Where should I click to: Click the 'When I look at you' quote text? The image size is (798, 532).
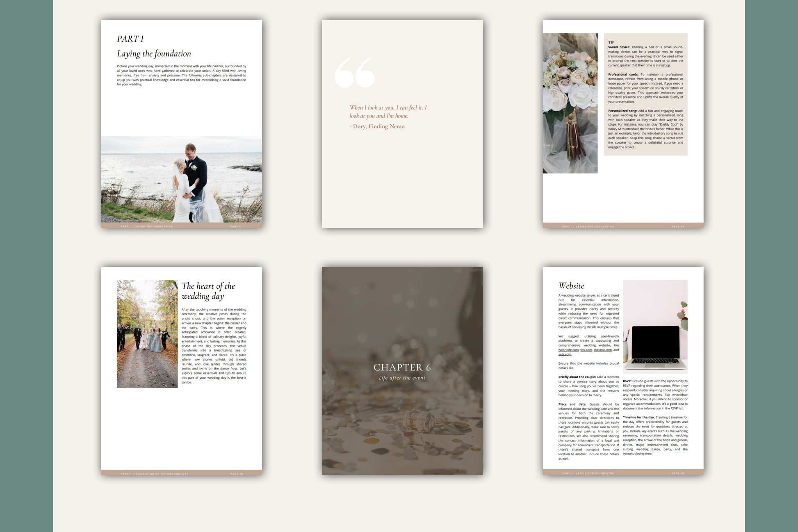click(x=388, y=112)
